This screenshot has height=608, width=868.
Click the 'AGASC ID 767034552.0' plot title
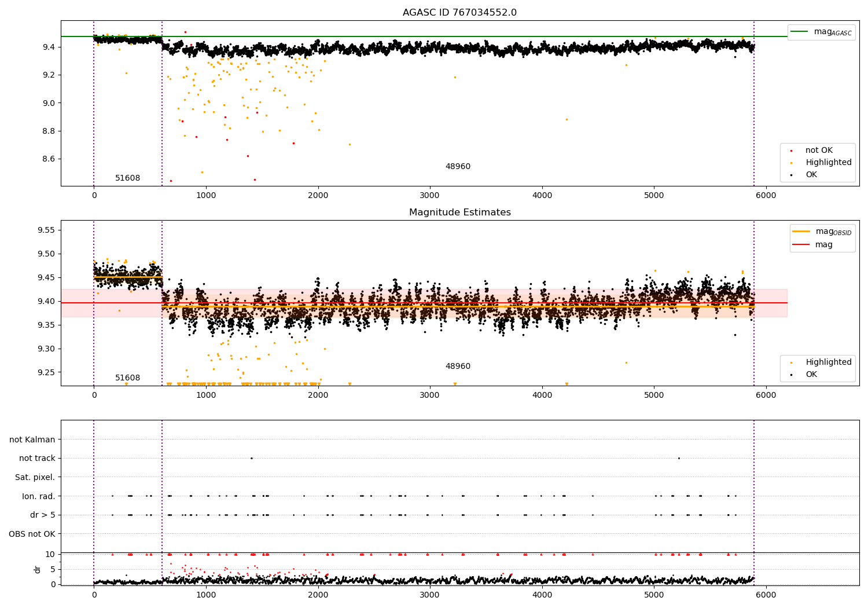(x=459, y=13)
